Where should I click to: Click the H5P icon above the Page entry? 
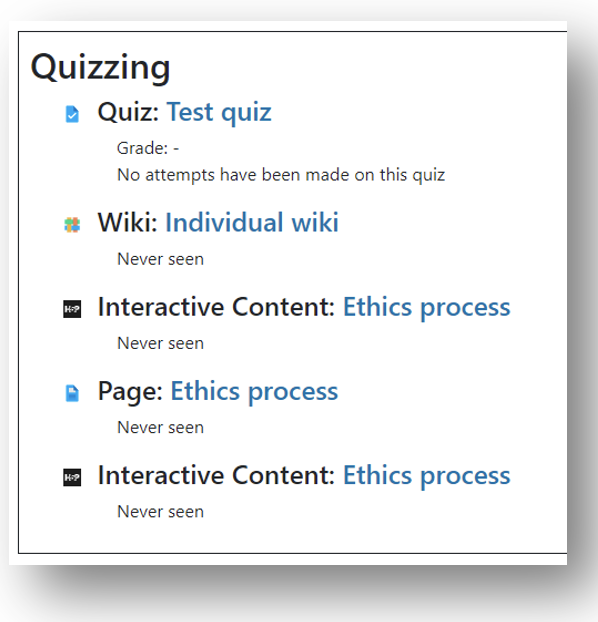pyautogui.click(x=72, y=309)
